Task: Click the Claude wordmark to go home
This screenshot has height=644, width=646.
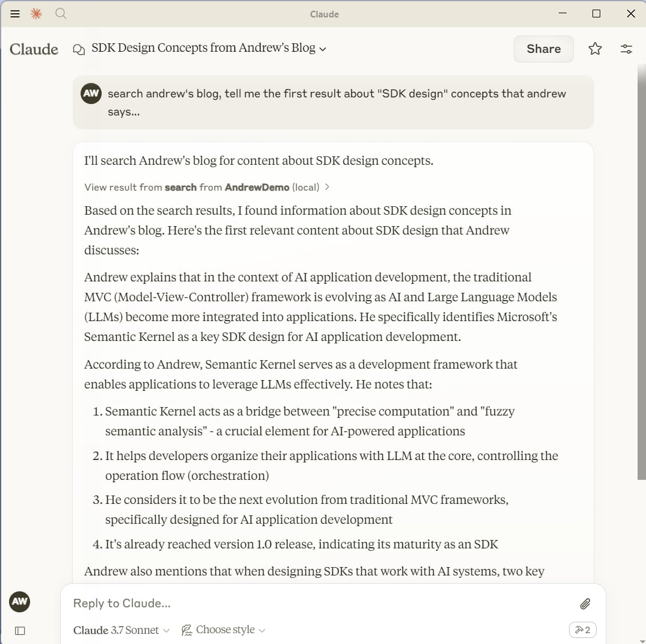Action: tap(34, 49)
